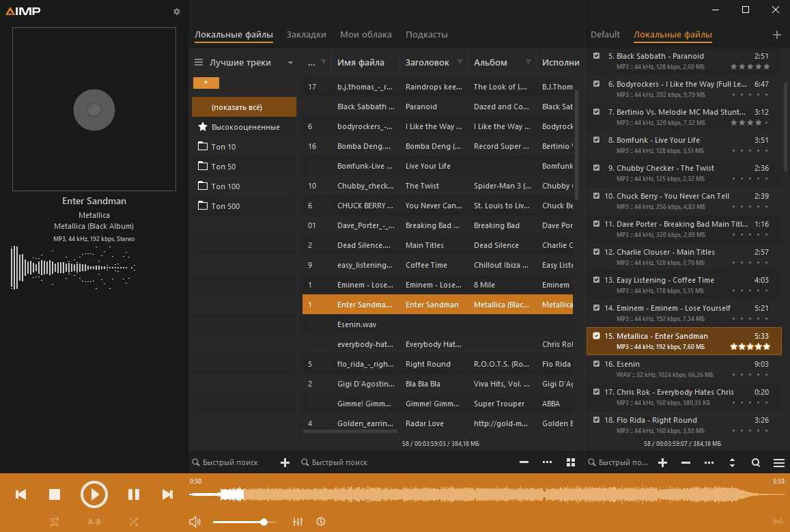Screen dimensions: 790x532
Task: Uncheck the Bomfunk - Live Your Life track
Action: [x=597, y=139]
